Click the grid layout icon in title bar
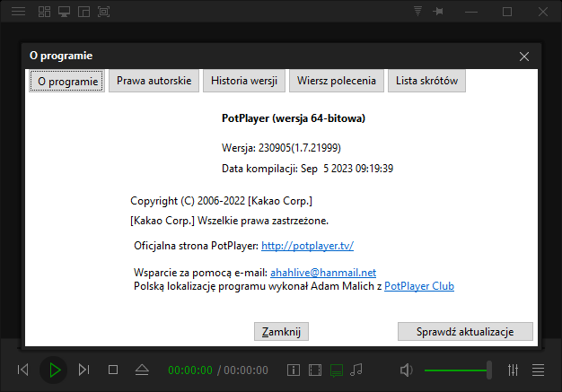The width and height of the screenshot is (562, 392). click(x=45, y=12)
